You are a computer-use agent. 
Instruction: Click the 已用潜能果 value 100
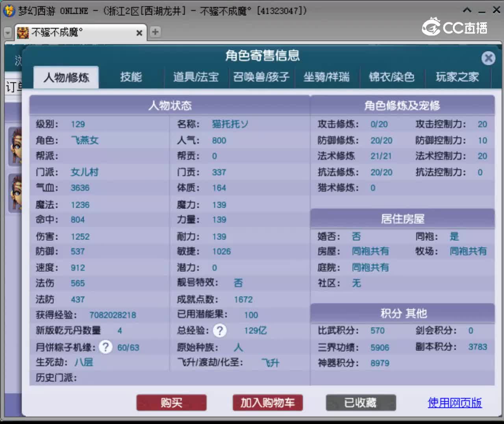click(x=251, y=315)
